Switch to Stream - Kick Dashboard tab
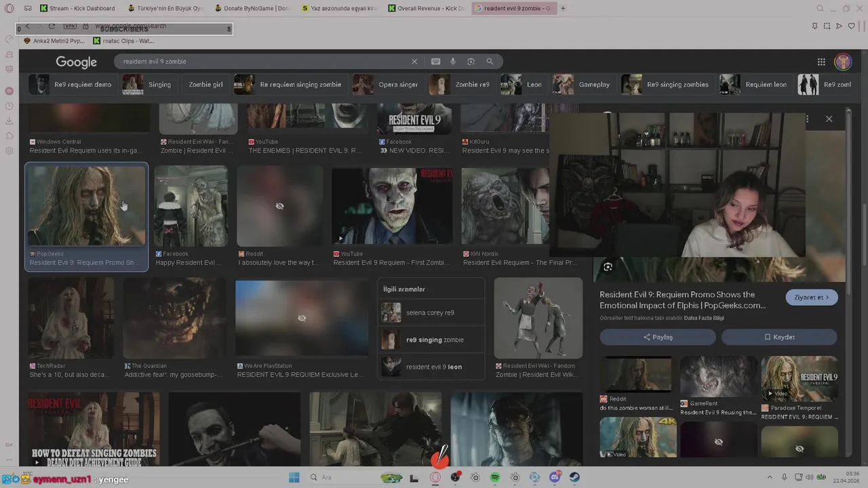868x488 pixels. 78,8
